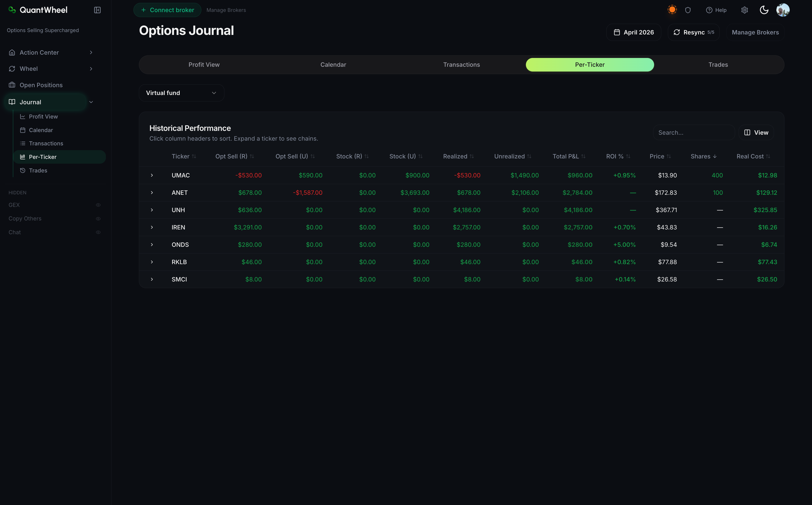
Task: Expand the ANET ticker row
Action: 152,193
